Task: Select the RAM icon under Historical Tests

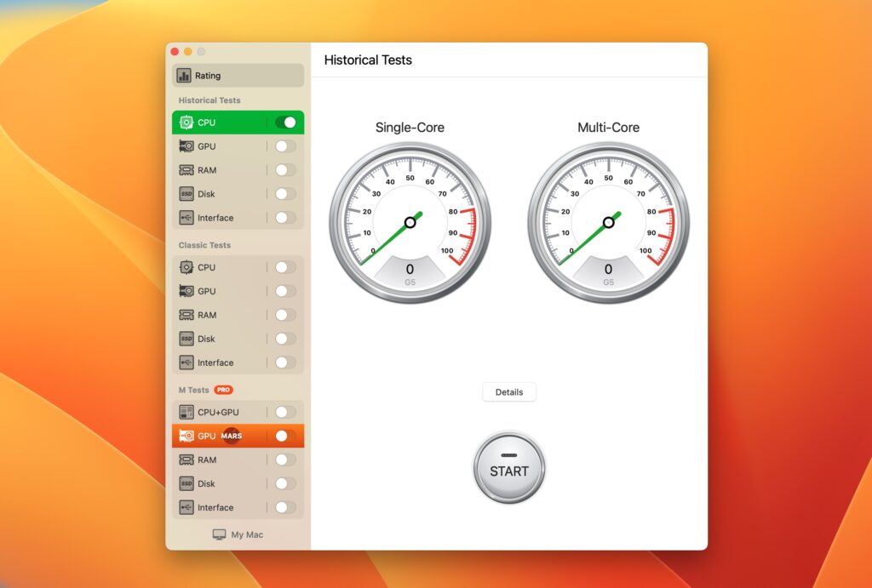Action: (x=186, y=170)
